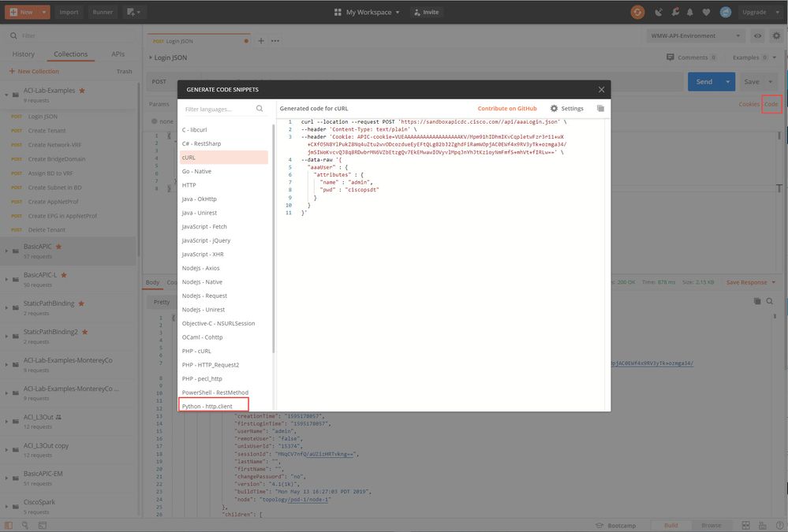Switch to History tab in sidebar
788x532 pixels.
coord(23,54)
